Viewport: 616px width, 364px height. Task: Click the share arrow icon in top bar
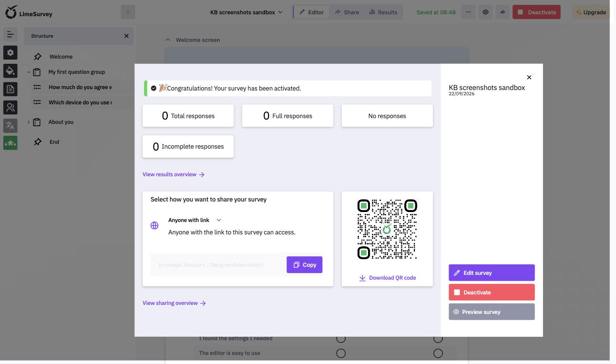pyautogui.click(x=503, y=12)
